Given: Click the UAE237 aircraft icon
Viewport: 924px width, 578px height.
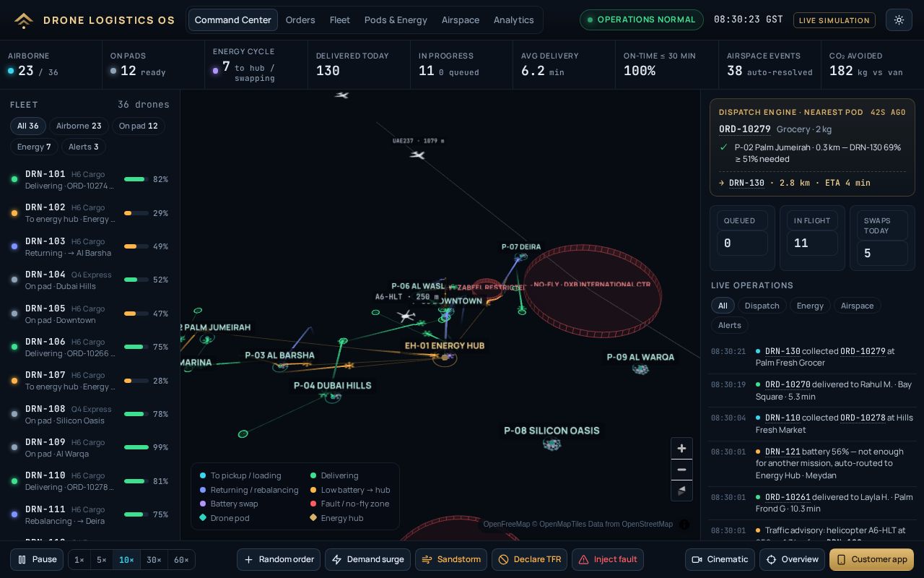Looking at the screenshot, I should click(x=417, y=155).
